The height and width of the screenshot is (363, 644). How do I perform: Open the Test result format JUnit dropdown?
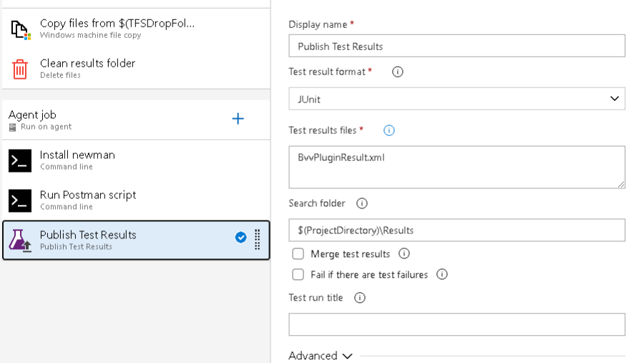click(457, 99)
